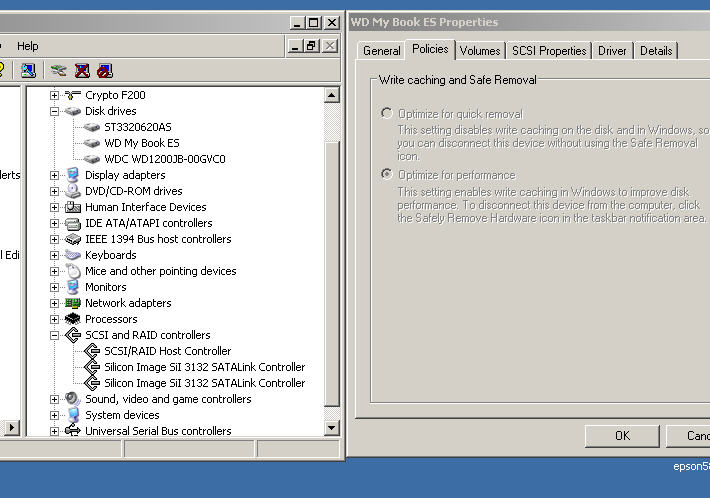Click the Network adapters card icon

(x=72, y=303)
